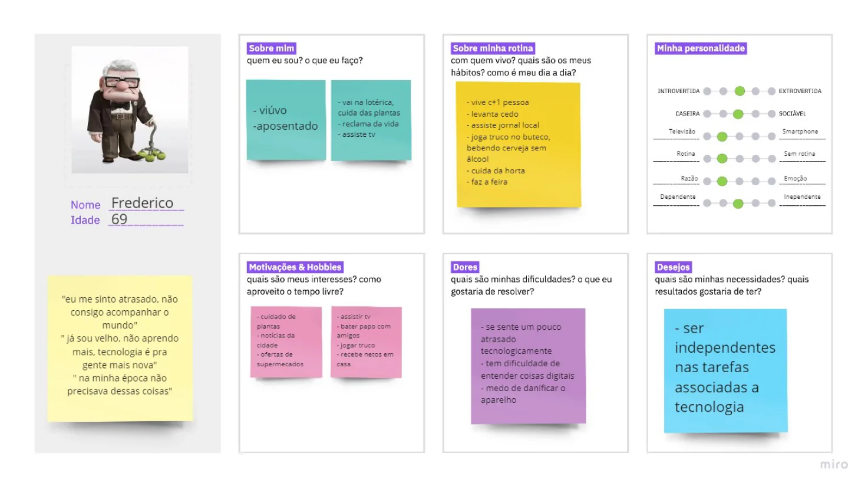Image resolution: width=868 pixels, height=489 pixels.
Task: Click the 'Sobre mim' purple heading label
Action: [271, 48]
